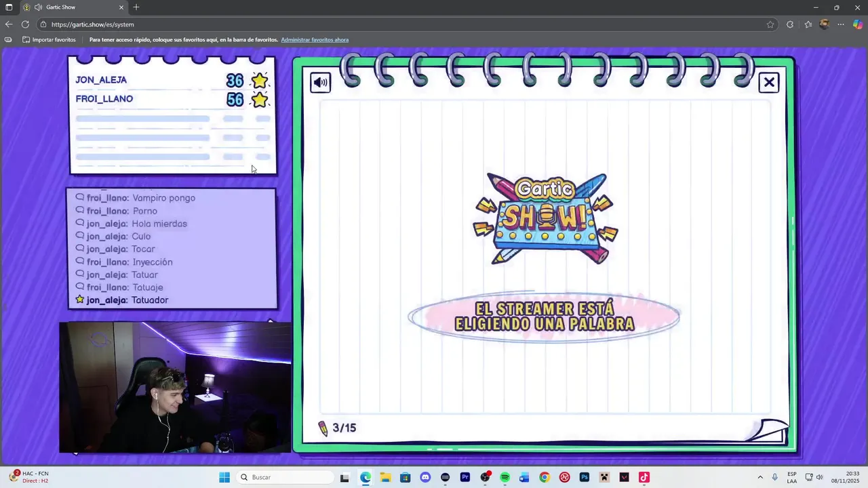The width and height of the screenshot is (868, 488).
Task: Close the Gartic Show browser tab
Action: (121, 7)
